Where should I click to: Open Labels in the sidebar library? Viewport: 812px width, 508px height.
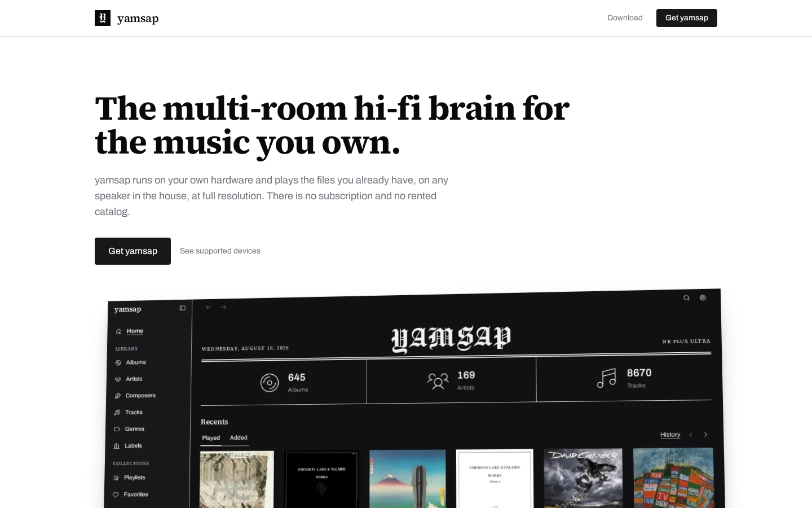click(x=133, y=446)
